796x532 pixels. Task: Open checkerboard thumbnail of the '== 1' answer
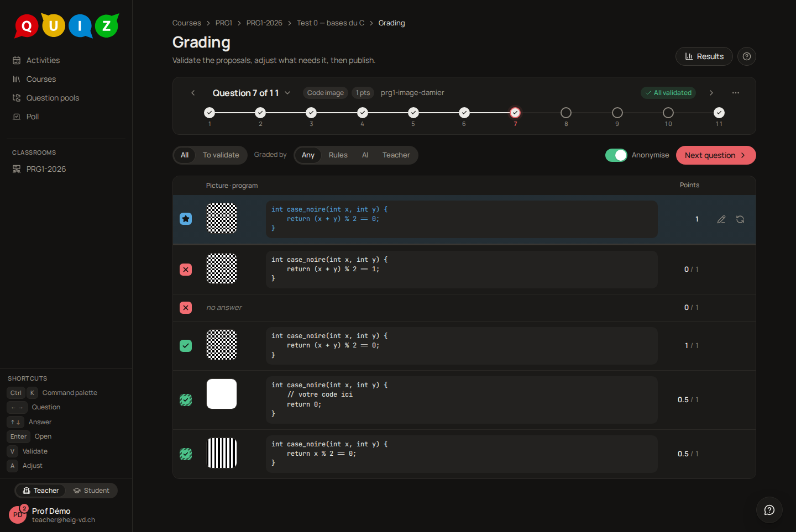coord(222,269)
